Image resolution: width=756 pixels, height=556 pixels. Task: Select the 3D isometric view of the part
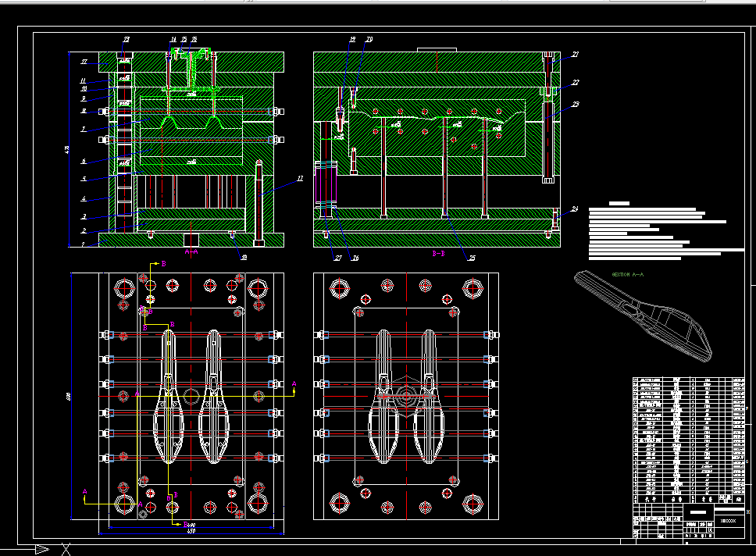644,315
